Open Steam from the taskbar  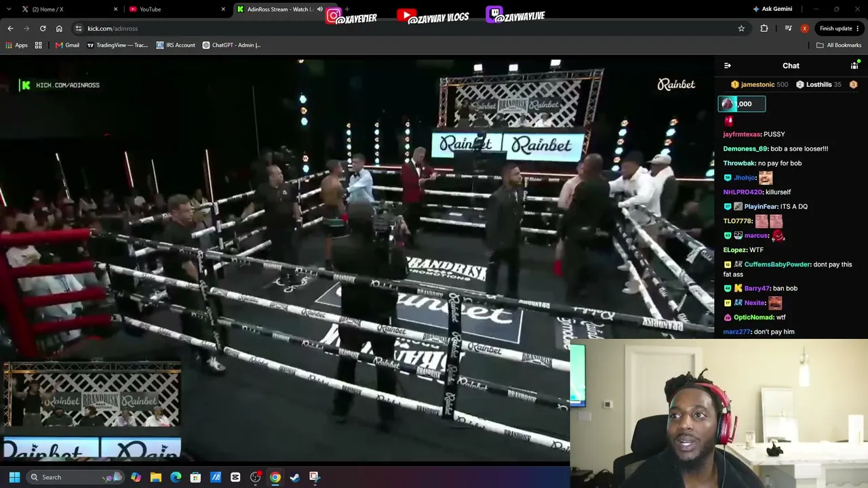pos(294,477)
